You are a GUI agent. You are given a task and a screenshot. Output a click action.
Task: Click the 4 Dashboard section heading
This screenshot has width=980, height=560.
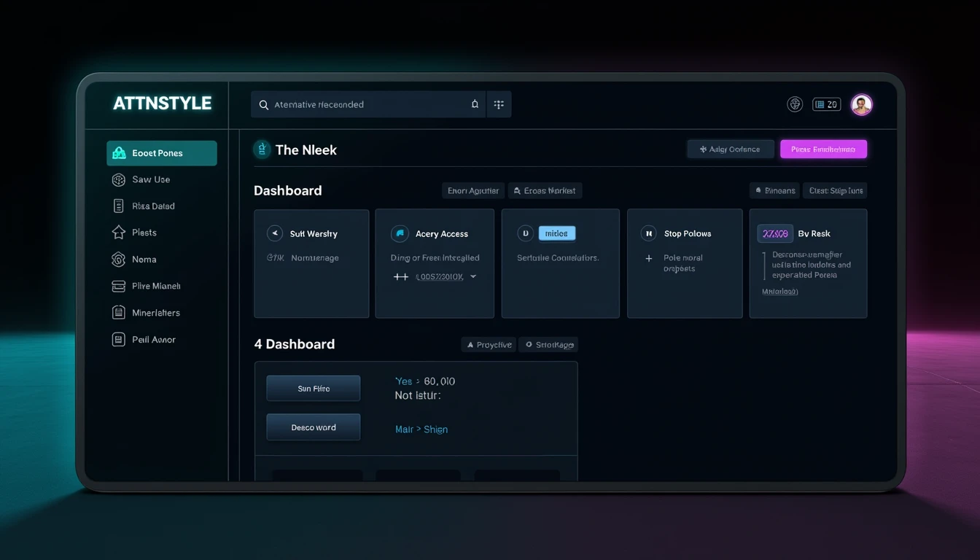[295, 344]
